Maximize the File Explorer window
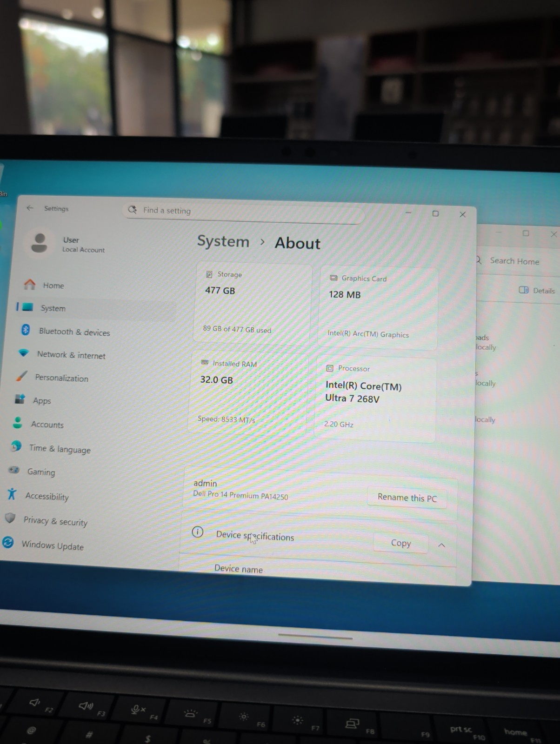 tap(526, 233)
